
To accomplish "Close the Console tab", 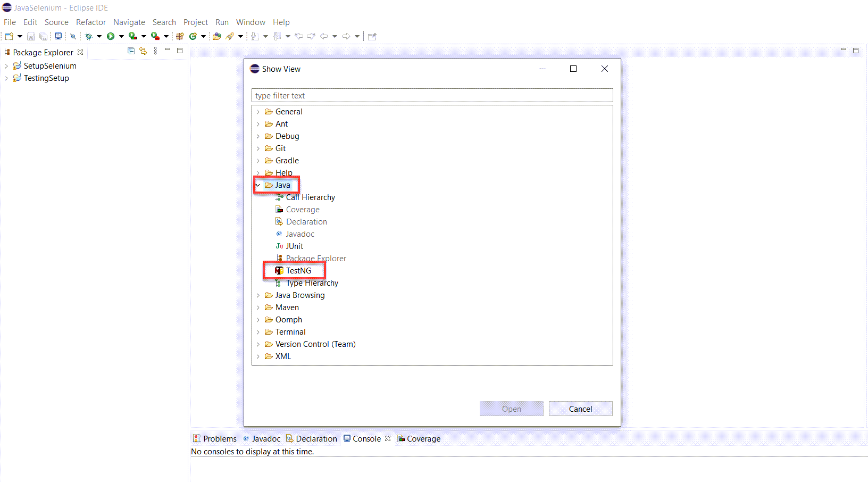I will (x=388, y=438).
